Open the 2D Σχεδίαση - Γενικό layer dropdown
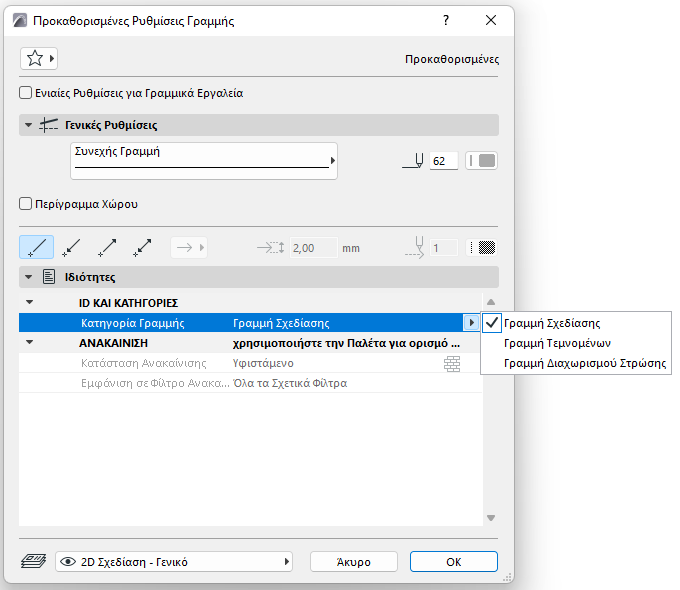Image resolution: width=680 pixels, height=590 pixels. coord(174,562)
